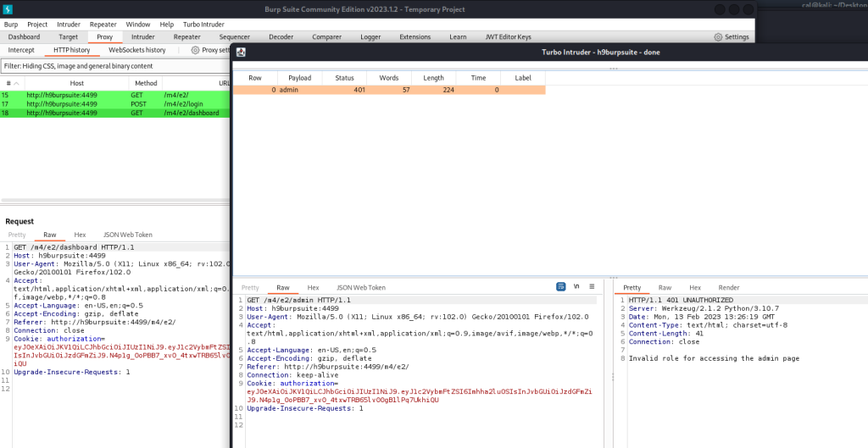Open Render tab in Turbo Intruder response pane
The height and width of the screenshot is (448, 868).
pos(729,288)
